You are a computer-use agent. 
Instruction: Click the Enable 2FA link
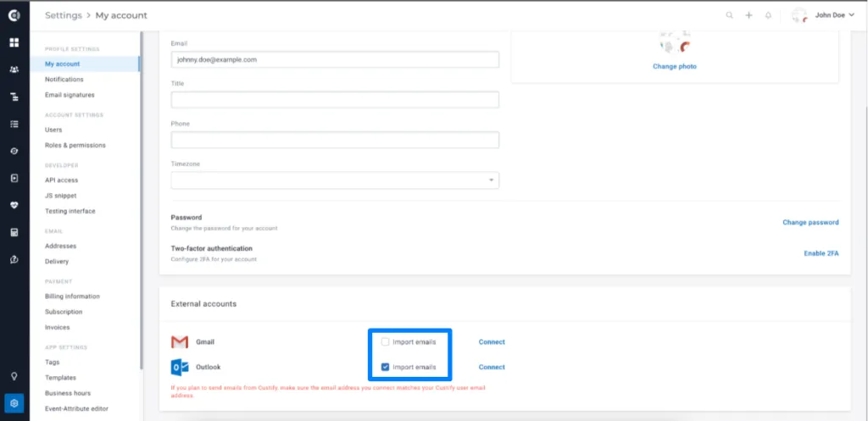coord(821,253)
